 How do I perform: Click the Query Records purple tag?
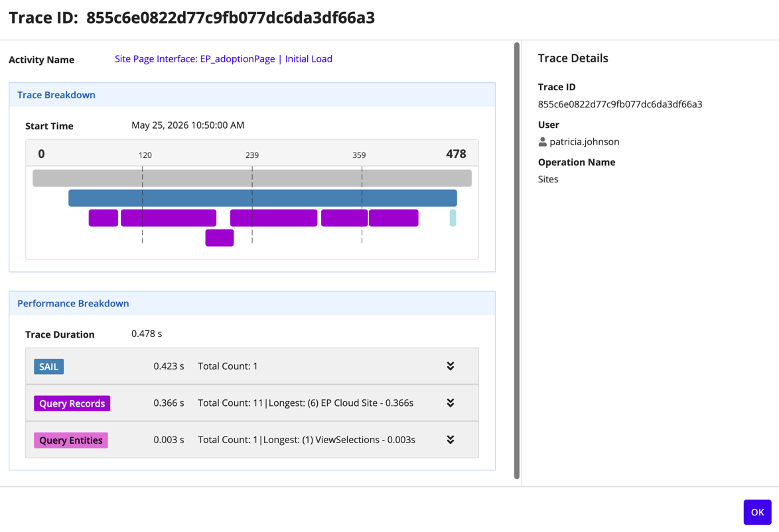[x=72, y=403]
